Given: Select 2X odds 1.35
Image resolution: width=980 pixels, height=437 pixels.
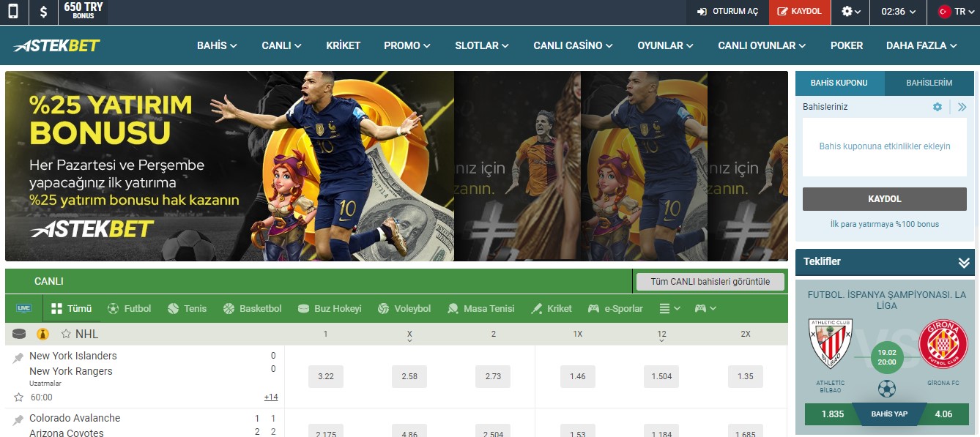Looking at the screenshot, I should click(746, 376).
